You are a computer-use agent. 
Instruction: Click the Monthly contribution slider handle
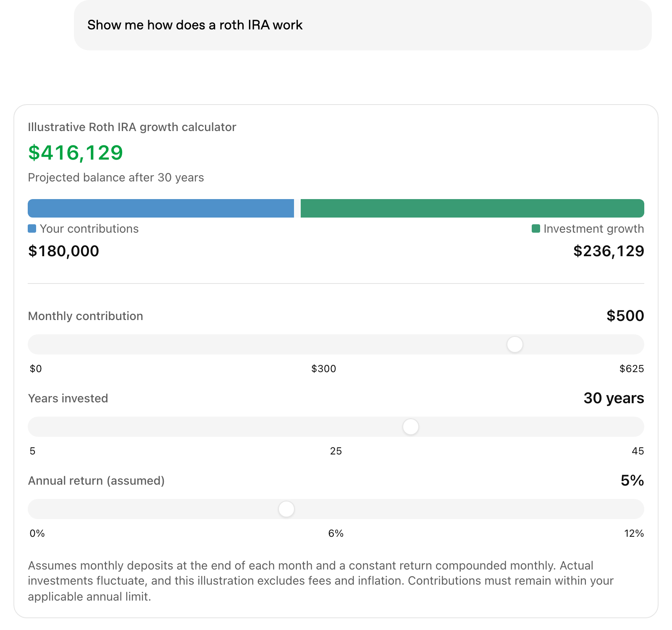click(x=514, y=344)
